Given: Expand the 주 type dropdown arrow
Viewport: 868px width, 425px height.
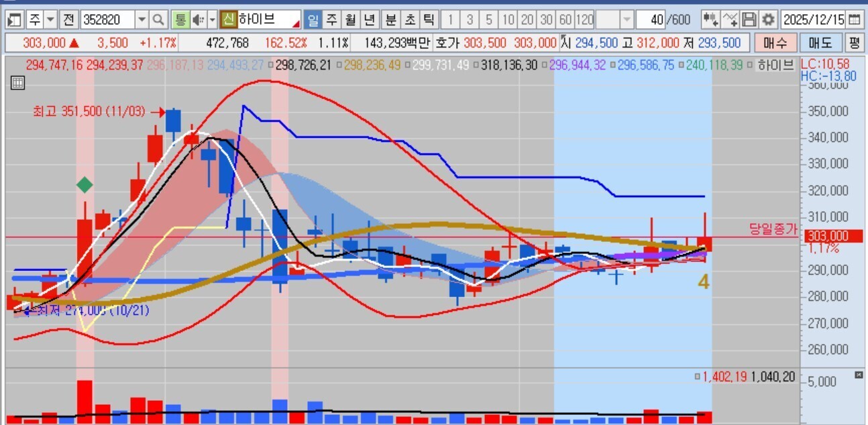Looking at the screenshot, I should [51, 19].
